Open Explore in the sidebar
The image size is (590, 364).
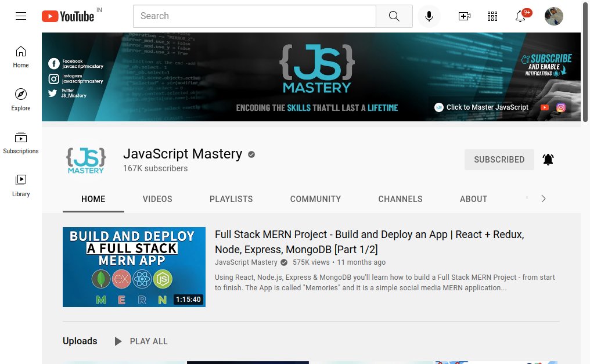[x=21, y=100]
